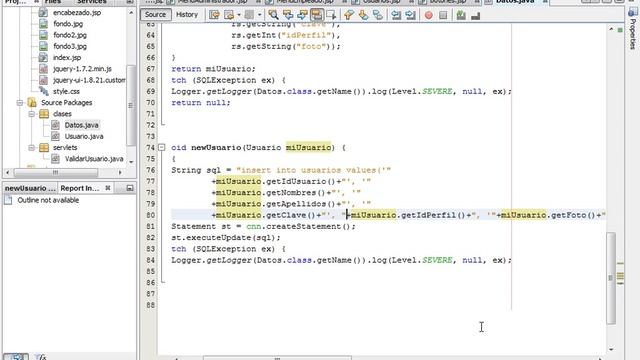Viewport: 640px width, 360px height.
Task: Collapse the newUsuario method fold at line 74
Action: pos(162,147)
